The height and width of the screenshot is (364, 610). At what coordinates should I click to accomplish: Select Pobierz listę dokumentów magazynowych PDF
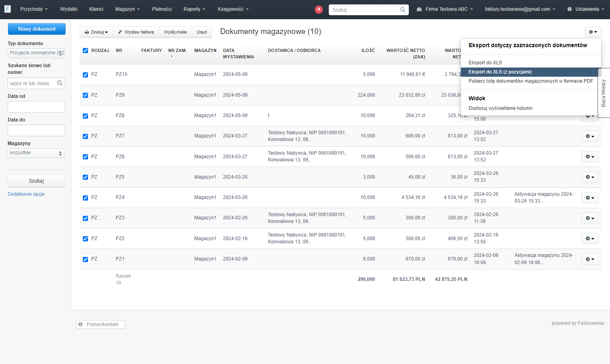coord(531,81)
